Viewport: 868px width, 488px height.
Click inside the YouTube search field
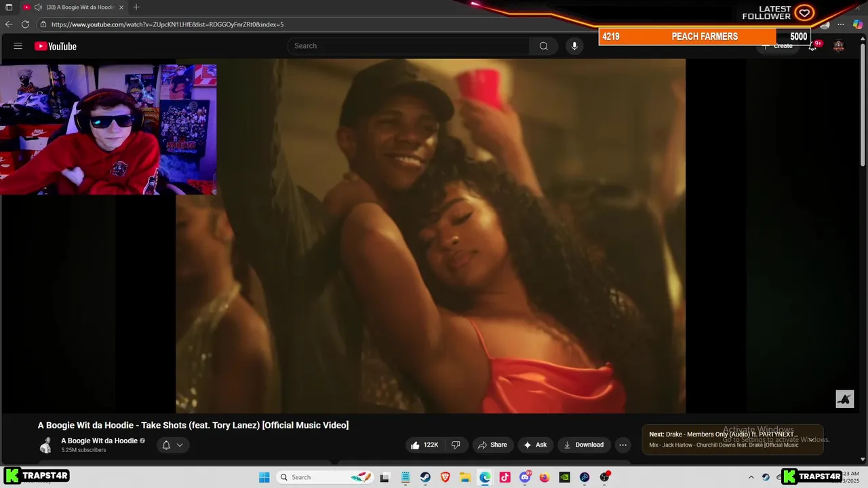click(408, 46)
